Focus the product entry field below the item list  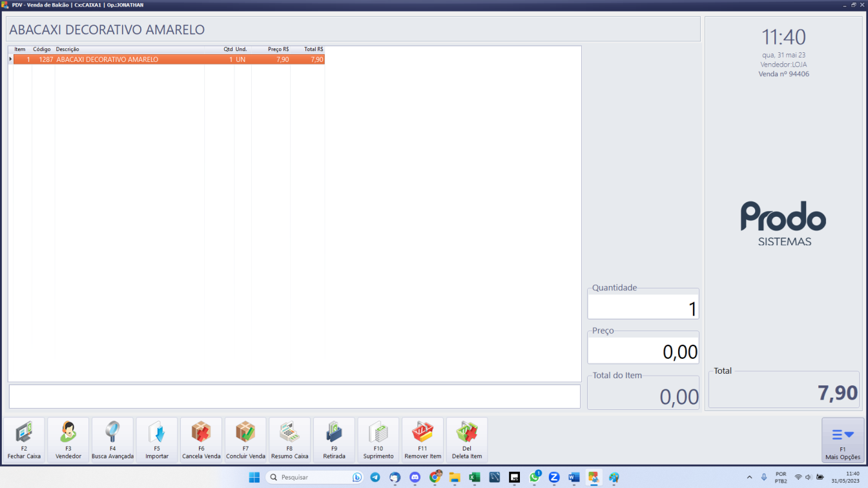(294, 396)
